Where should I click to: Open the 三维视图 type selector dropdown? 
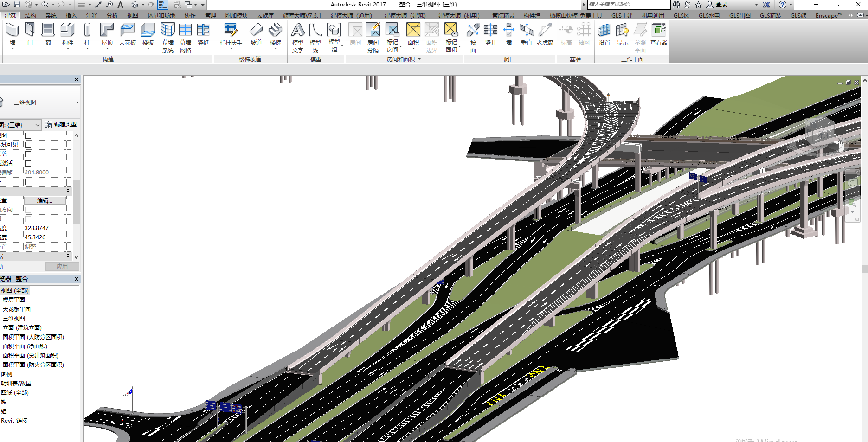tap(77, 102)
